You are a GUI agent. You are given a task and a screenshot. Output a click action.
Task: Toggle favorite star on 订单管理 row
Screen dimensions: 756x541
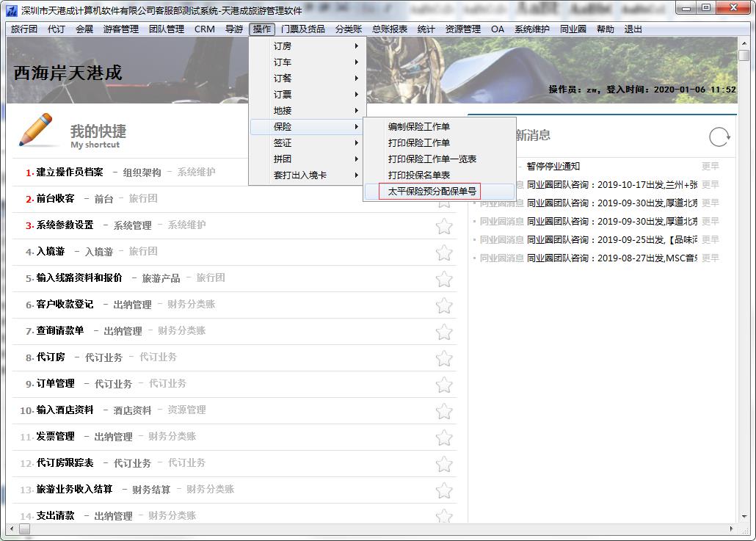click(444, 385)
